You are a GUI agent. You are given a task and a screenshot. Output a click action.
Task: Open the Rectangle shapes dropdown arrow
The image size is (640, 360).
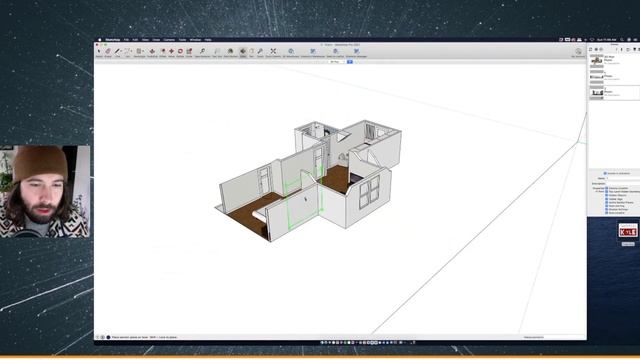(143, 51)
